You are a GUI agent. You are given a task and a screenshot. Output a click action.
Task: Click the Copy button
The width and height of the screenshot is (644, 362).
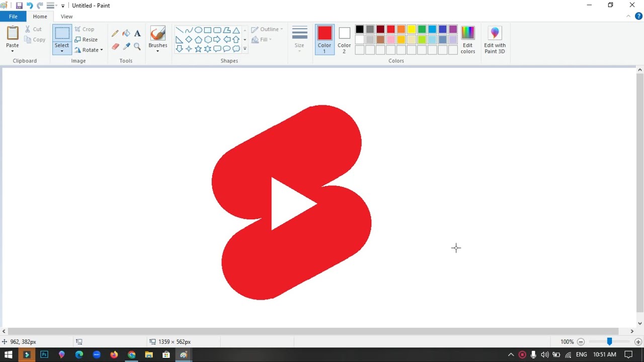35,40
